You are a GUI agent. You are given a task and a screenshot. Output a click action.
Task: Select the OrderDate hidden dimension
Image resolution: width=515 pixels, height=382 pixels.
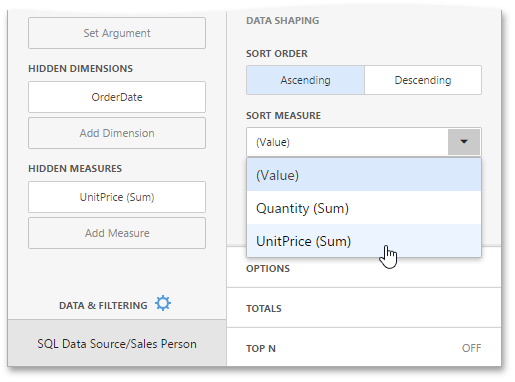pyautogui.click(x=117, y=97)
